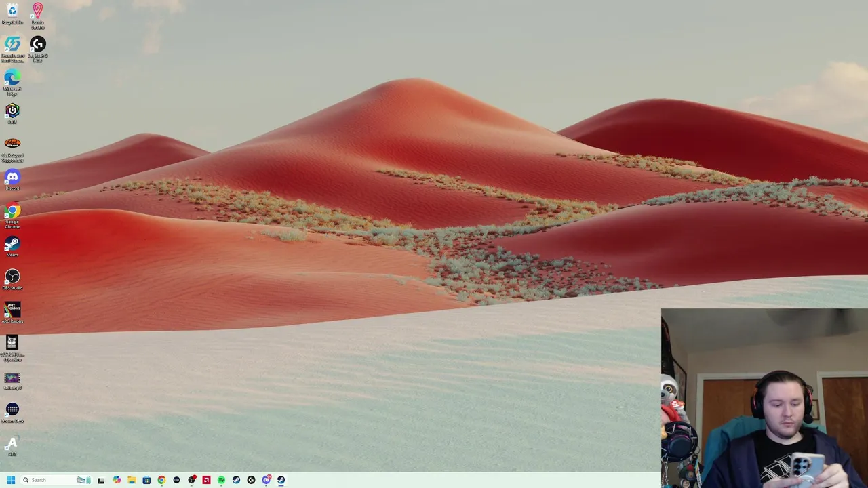This screenshot has width=868, height=488.
Task: Select the white letter A desktop shortcut
Action: (x=12, y=446)
